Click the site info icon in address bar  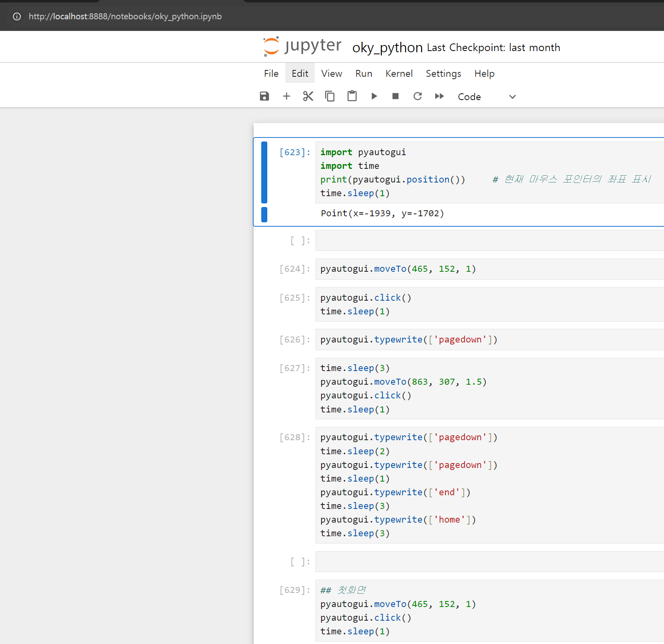[x=17, y=16]
